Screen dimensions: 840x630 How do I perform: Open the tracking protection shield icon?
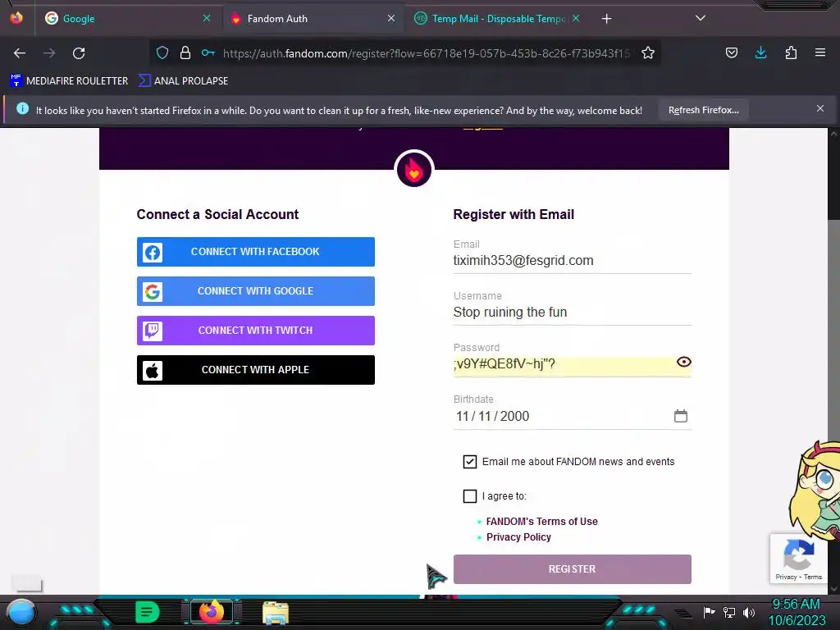pos(162,52)
